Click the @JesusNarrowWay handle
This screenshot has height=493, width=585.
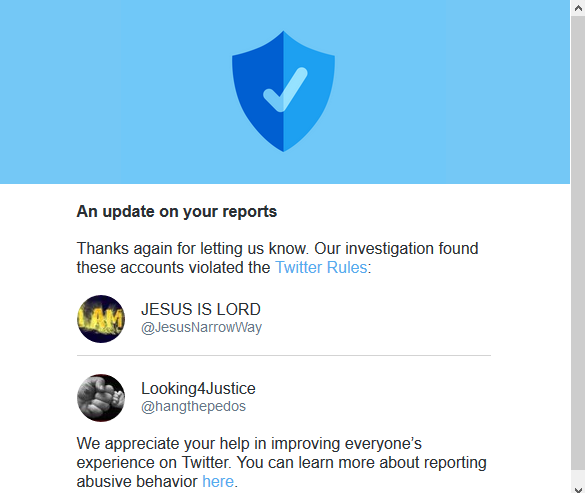coord(201,327)
